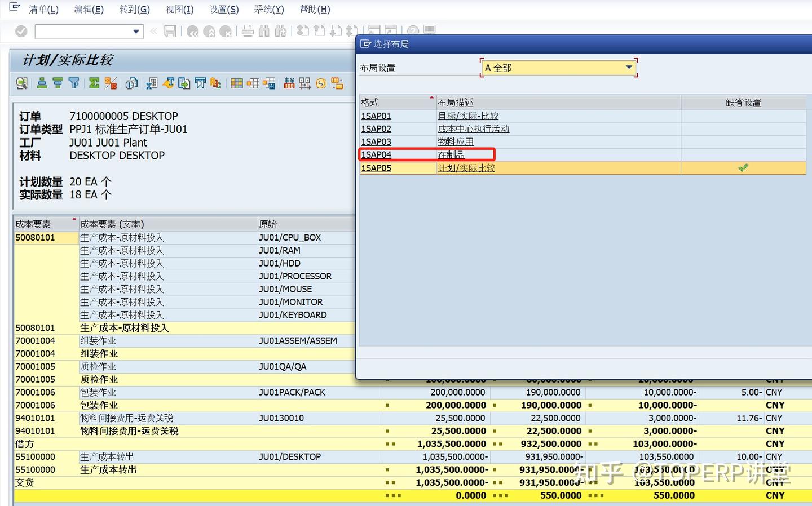Sort the list in ascending order
Image resolution: width=812 pixels, height=506 pixels.
click(41, 83)
